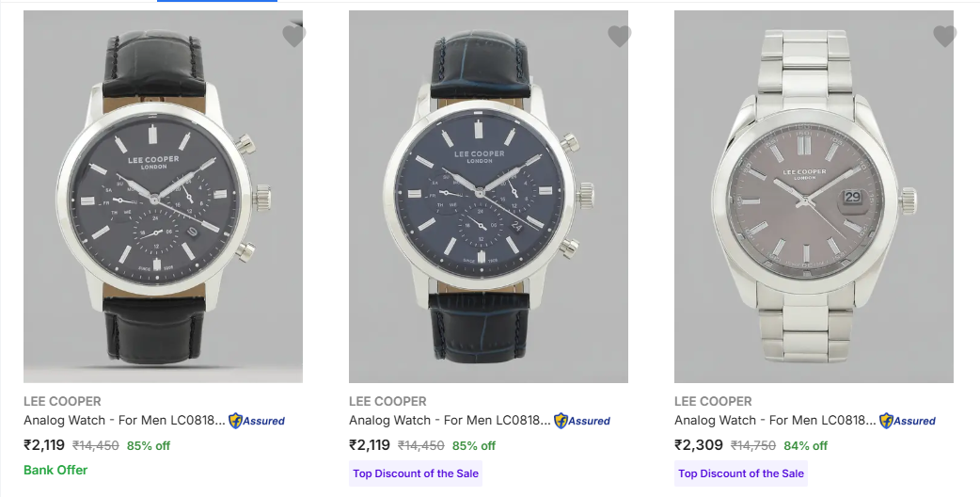Image resolution: width=980 pixels, height=497 pixels.
Task: Click the Assured badge on the silver watch listing
Action: (908, 421)
